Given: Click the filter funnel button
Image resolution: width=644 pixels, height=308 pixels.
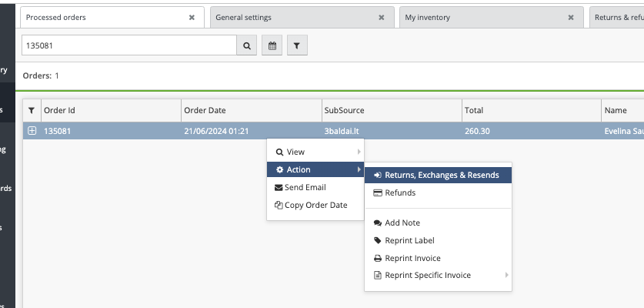Looking at the screenshot, I should tap(297, 46).
